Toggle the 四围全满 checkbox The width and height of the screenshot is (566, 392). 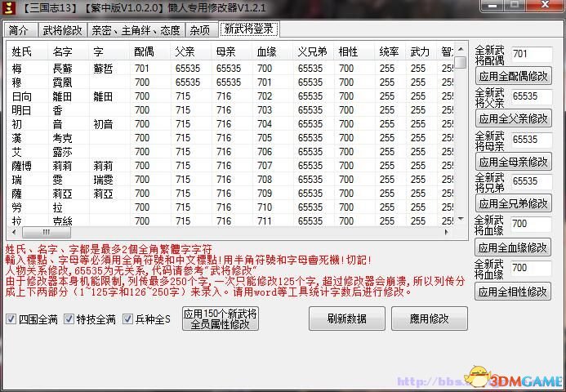point(11,319)
